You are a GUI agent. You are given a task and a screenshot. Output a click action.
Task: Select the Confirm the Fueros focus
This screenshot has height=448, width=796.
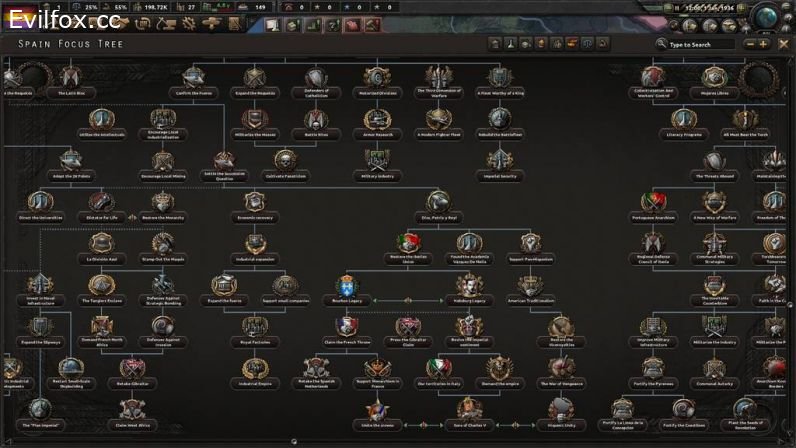point(194,80)
